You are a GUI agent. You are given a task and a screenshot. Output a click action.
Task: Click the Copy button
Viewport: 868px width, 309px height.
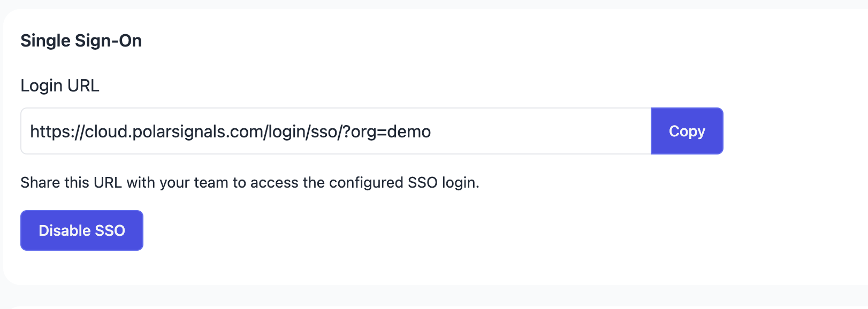pyautogui.click(x=687, y=131)
